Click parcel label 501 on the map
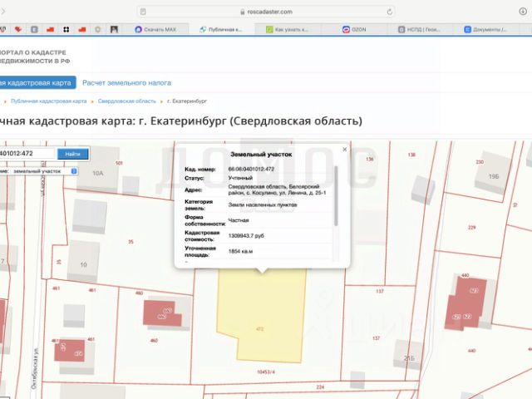Viewport: 532px width, 399px height. (119, 163)
